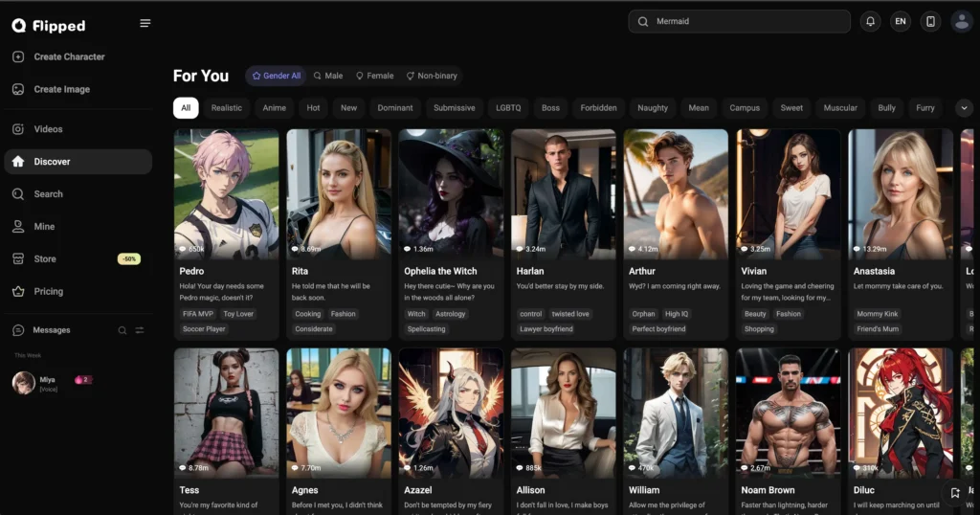Toggle the New category chip
The width and height of the screenshot is (980, 515).
[x=348, y=107]
